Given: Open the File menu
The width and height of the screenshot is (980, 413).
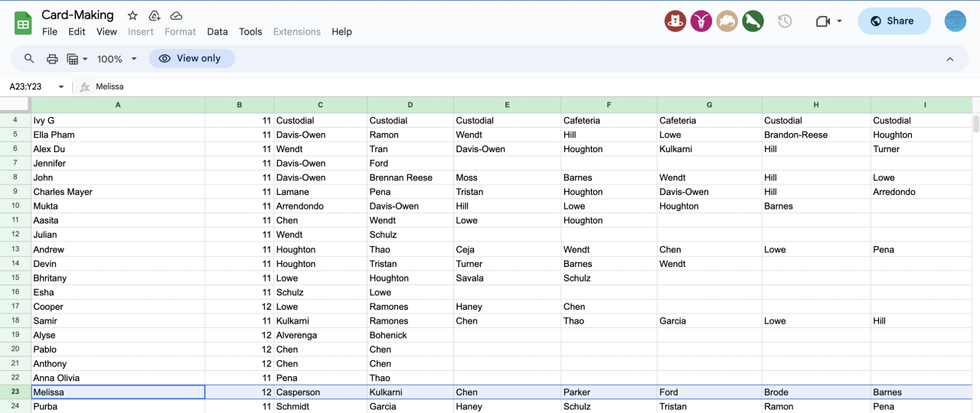Looking at the screenshot, I should coord(50,31).
